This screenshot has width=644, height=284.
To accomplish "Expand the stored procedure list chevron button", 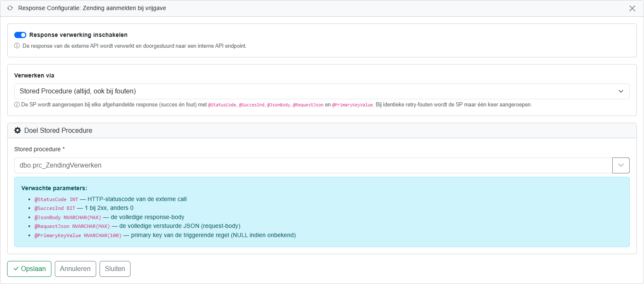I will [x=621, y=165].
